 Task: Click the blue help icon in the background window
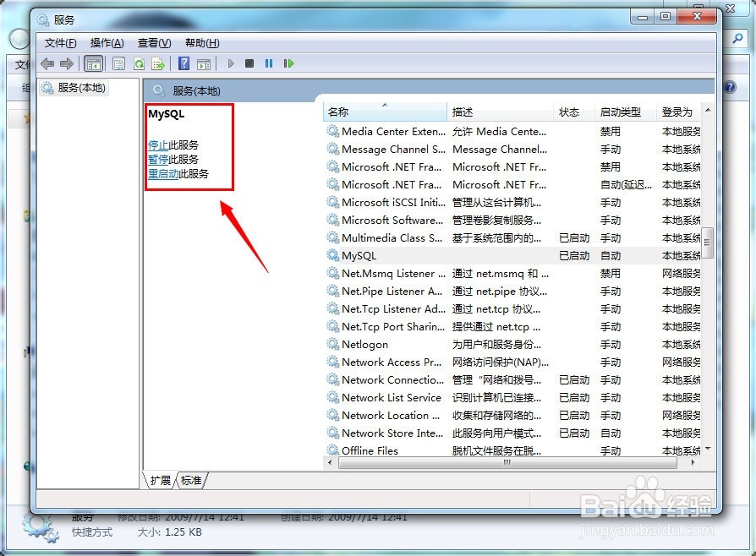[730, 87]
